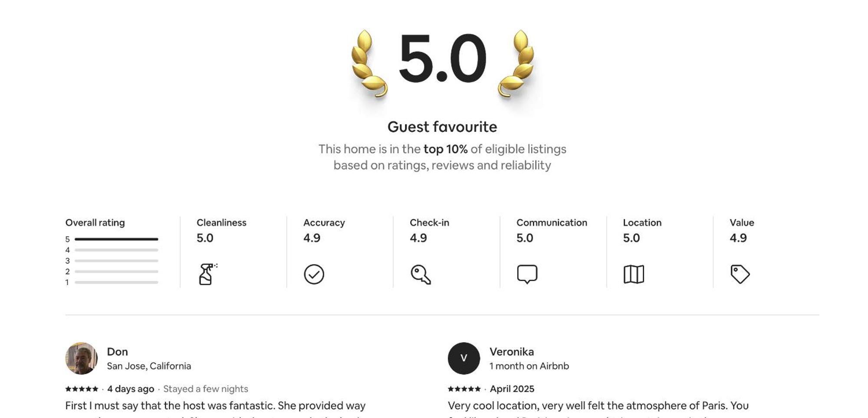Click the left golden laurel icon
868x418 pixels.
[x=368, y=64]
